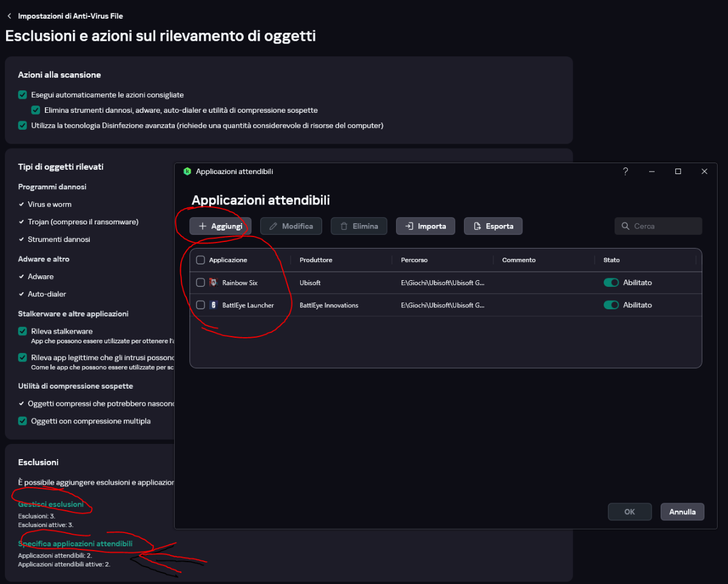Open Specifica applicazioni attendibili link
The image size is (728, 584).
point(75,544)
